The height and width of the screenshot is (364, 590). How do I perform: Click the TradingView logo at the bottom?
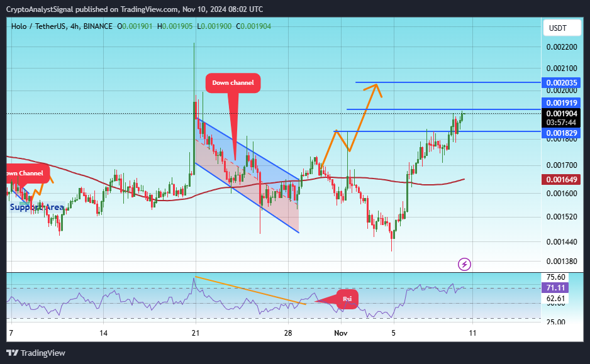click(x=36, y=353)
